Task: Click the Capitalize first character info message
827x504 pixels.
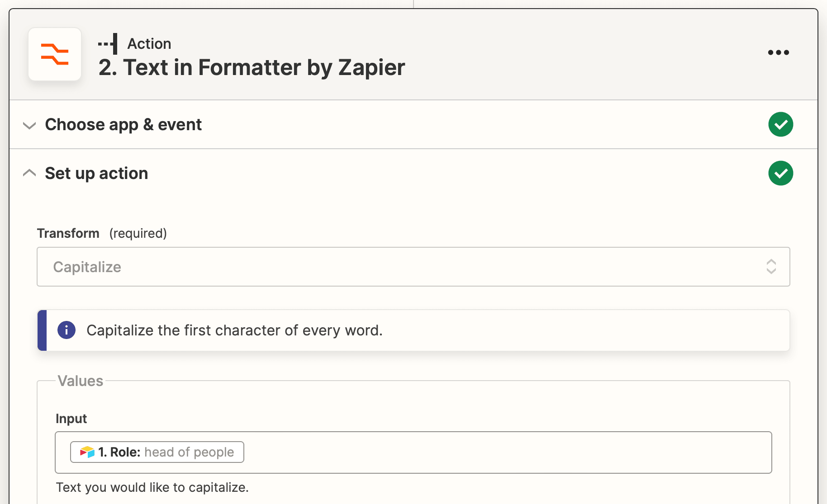Action: click(x=234, y=330)
